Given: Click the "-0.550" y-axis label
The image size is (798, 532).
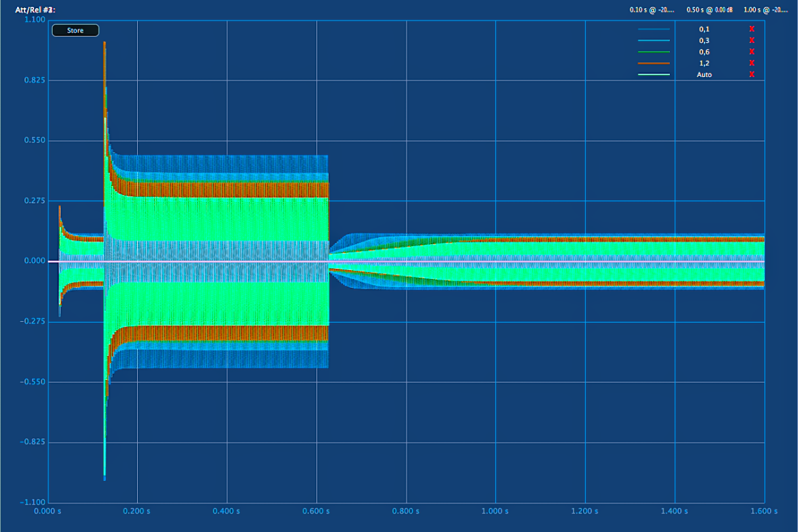Looking at the screenshot, I should (x=33, y=381).
